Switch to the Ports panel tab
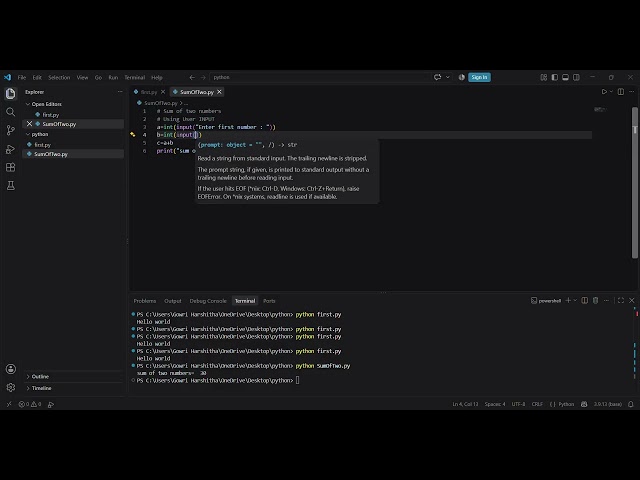Image resolution: width=640 pixels, height=480 pixels. pyautogui.click(x=269, y=301)
